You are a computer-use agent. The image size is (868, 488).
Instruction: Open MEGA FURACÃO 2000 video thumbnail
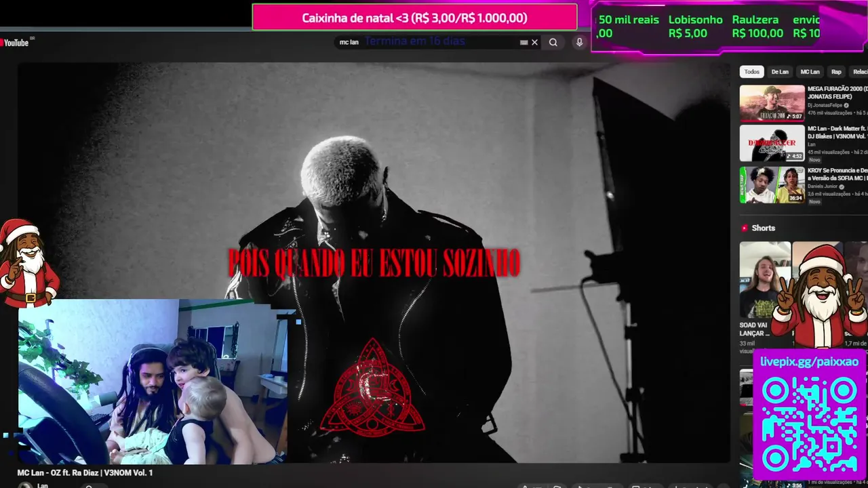point(772,103)
